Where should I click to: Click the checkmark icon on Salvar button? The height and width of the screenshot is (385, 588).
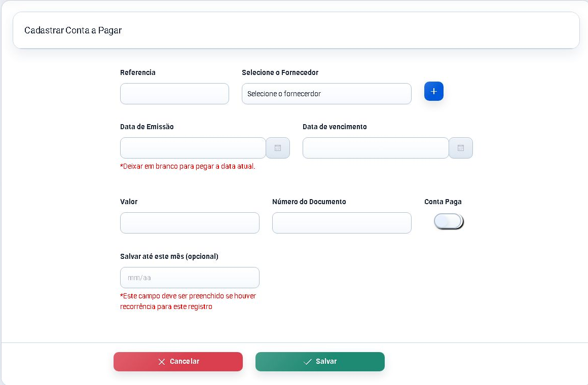point(307,361)
